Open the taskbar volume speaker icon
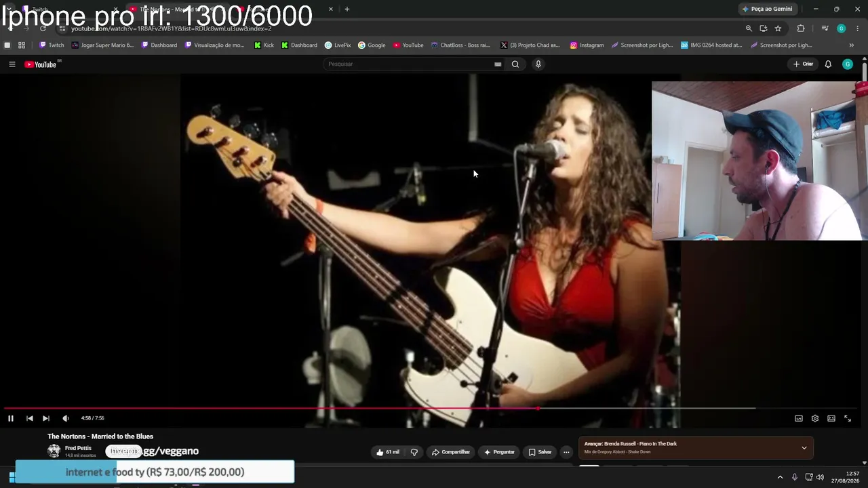 (x=820, y=477)
